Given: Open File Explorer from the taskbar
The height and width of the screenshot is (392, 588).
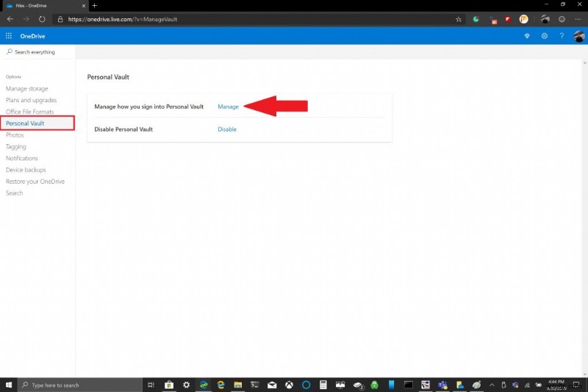Looking at the screenshot, I should (x=237, y=385).
